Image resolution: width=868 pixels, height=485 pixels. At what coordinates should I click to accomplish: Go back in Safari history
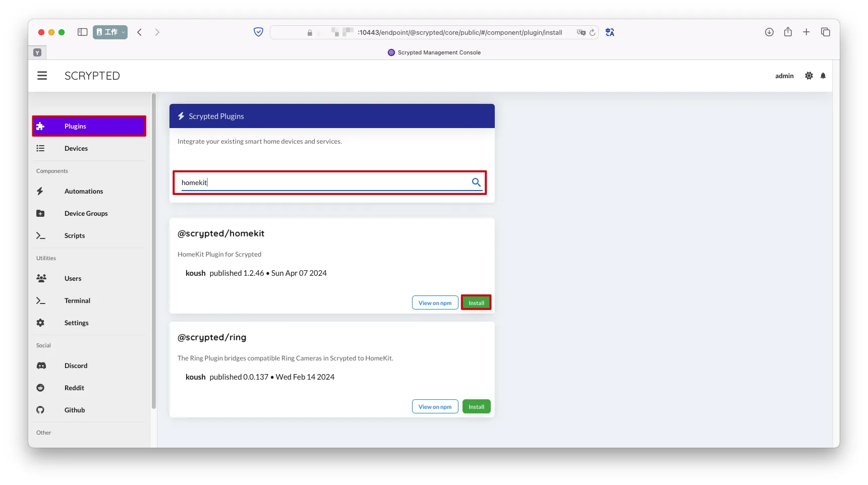(140, 32)
